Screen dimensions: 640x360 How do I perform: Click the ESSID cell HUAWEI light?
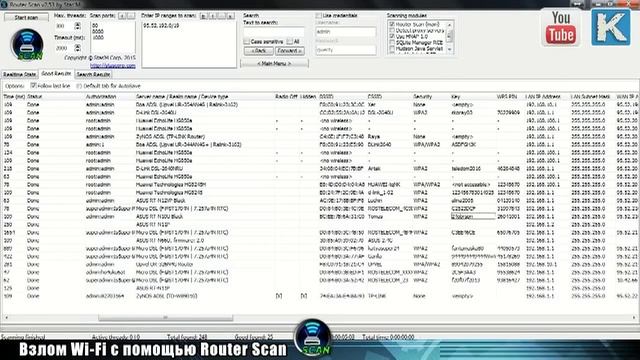point(384,184)
